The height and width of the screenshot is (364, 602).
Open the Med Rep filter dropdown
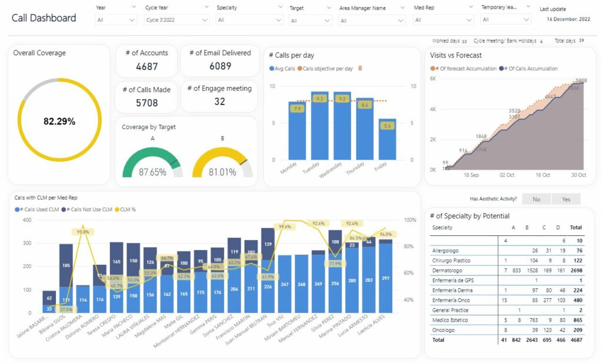tap(444, 20)
